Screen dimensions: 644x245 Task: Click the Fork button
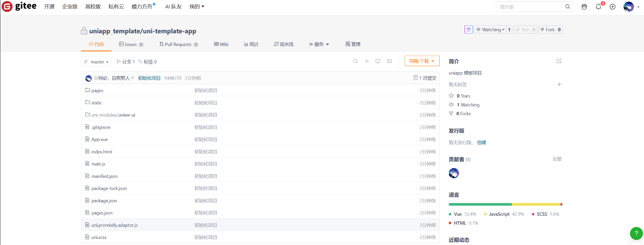[x=547, y=29]
